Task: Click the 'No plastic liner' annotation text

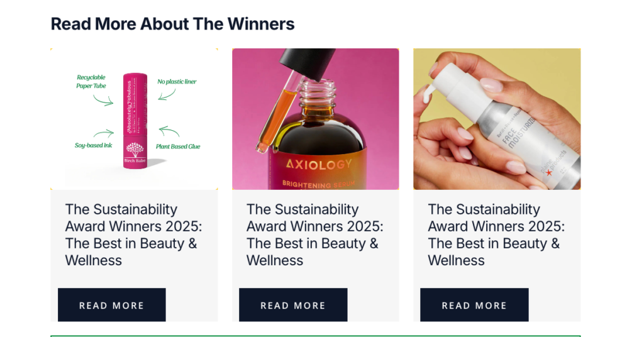Action: pyautogui.click(x=177, y=82)
